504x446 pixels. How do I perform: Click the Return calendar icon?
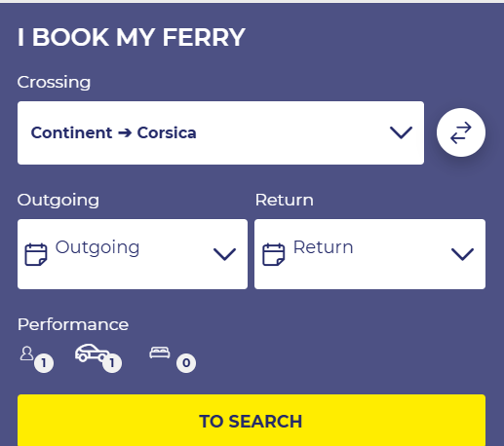point(274,254)
